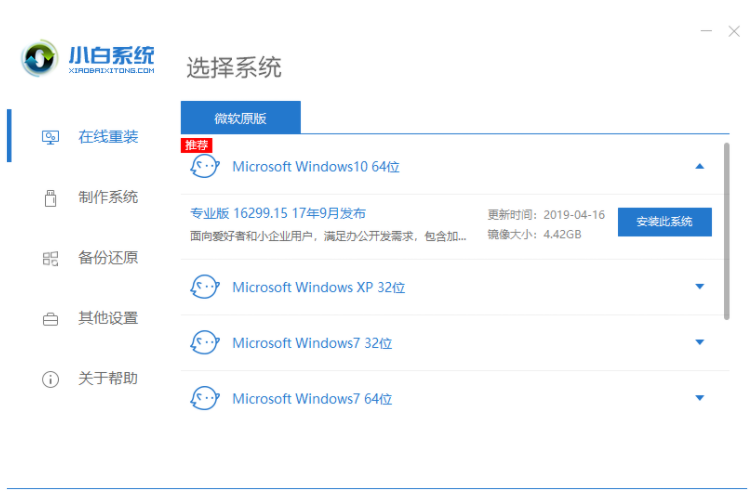Click the Microsoft Windows10 64位 title
The image size is (751, 491).
coord(316,167)
